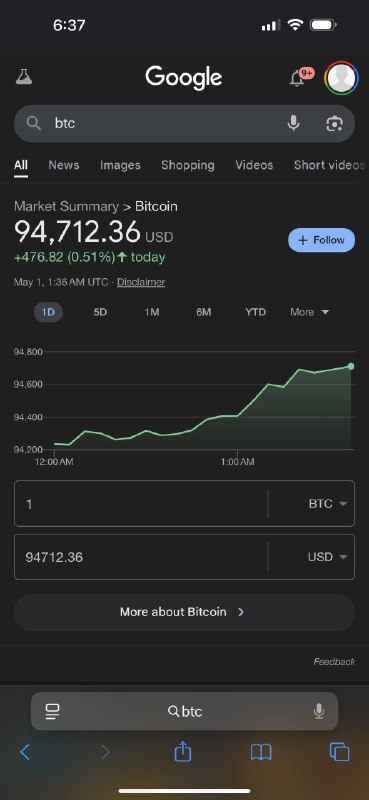Show Safari open tabs overview
The width and height of the screenshot is (369, 800).
[x=339, y=752]
